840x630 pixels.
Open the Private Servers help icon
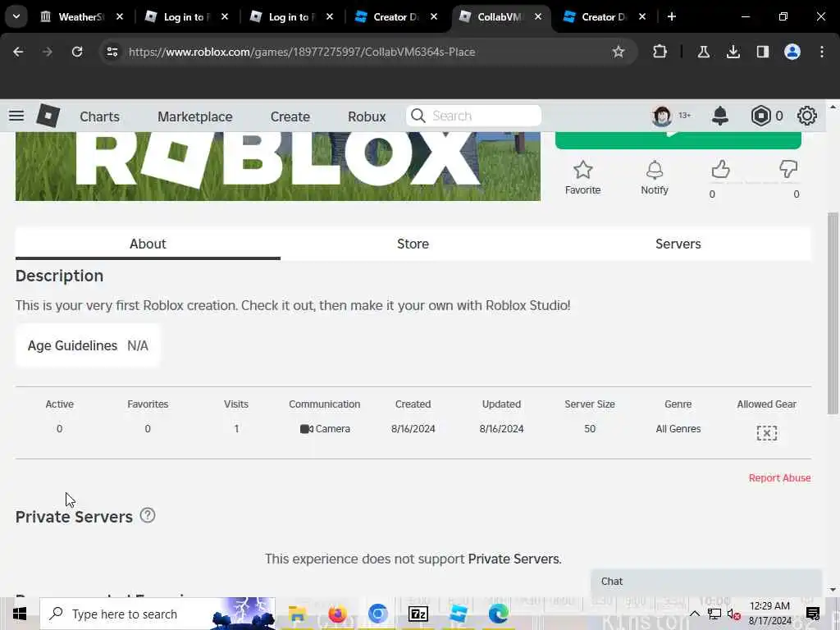148,515
